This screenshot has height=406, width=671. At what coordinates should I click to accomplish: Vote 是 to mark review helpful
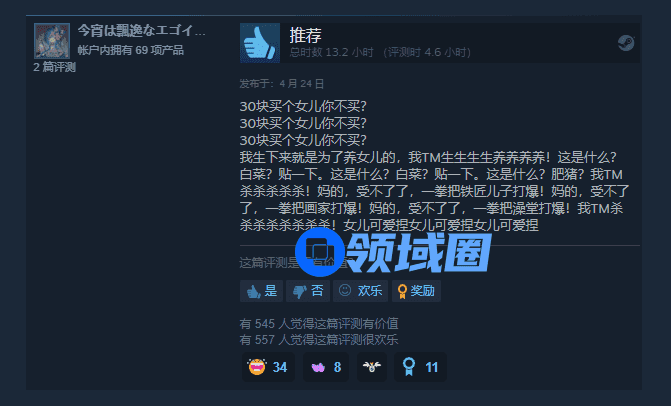coord(261,291)
